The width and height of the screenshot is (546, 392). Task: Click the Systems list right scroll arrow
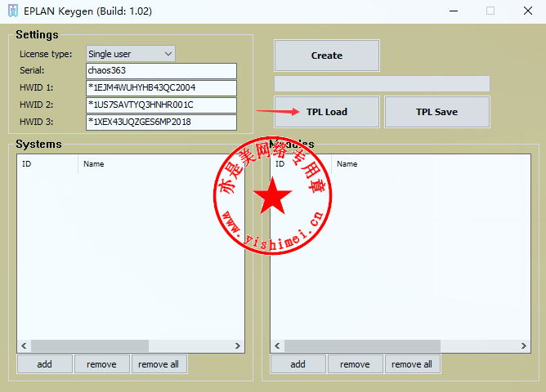point(238,345)
